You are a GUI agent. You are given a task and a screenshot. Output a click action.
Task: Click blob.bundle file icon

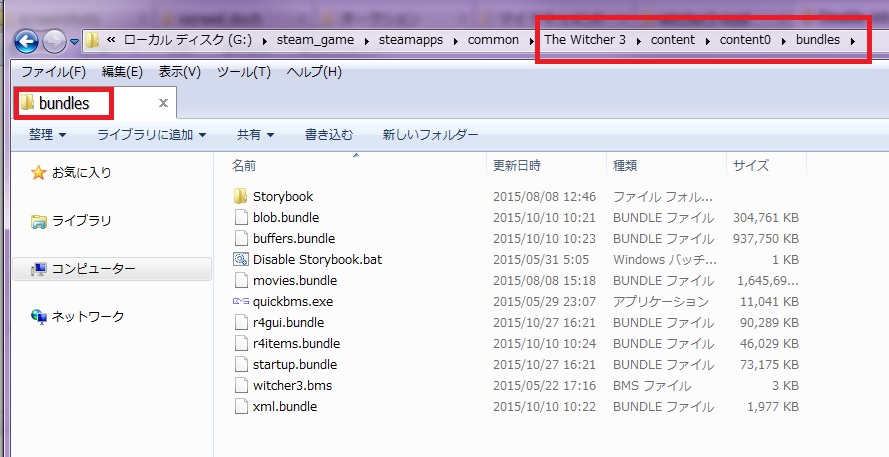click(x=241, y=218)
